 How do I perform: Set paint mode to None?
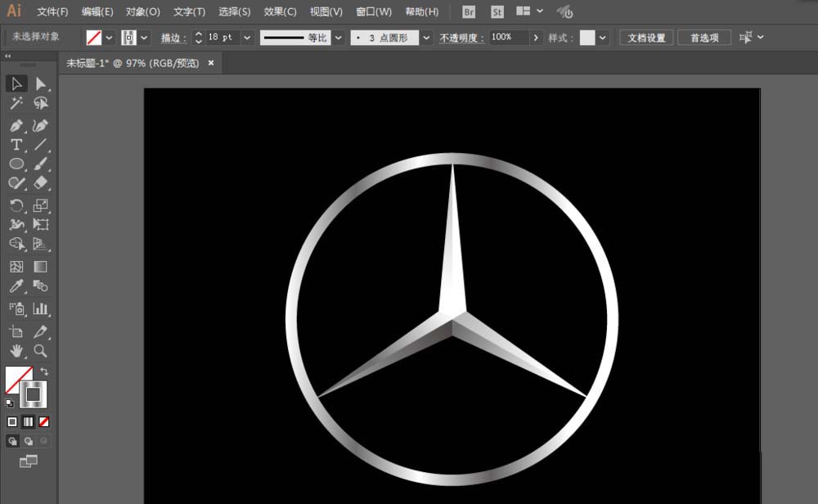point(44,421)
